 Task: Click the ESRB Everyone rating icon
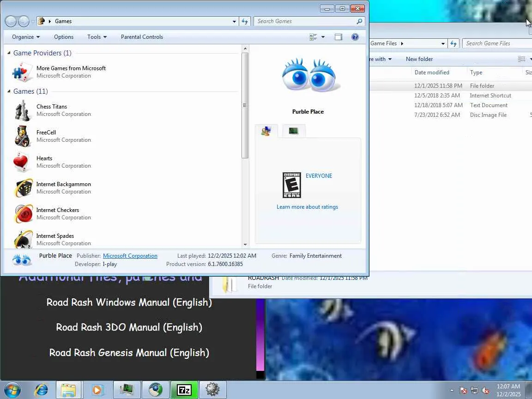pyautogui.click(x=292, y=185)
